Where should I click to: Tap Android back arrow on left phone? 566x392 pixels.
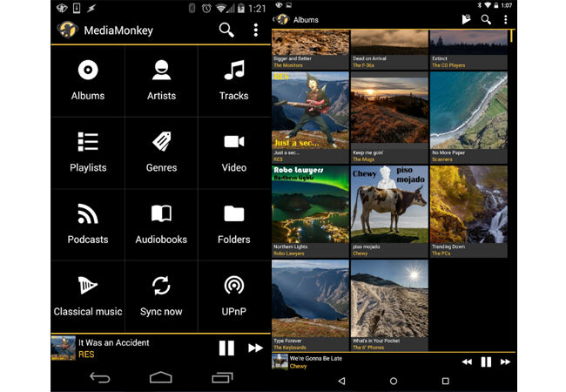[x=99, y=377]
